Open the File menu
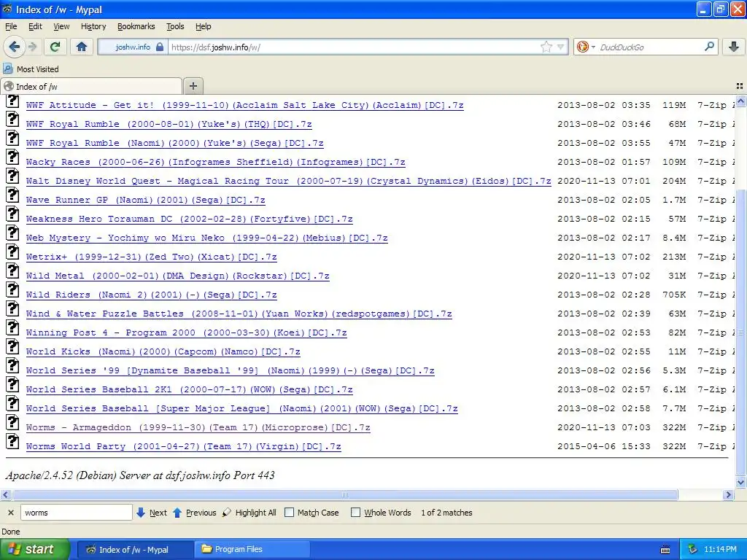The height and width of the screenshot is (560, 747). click(11, 26)
